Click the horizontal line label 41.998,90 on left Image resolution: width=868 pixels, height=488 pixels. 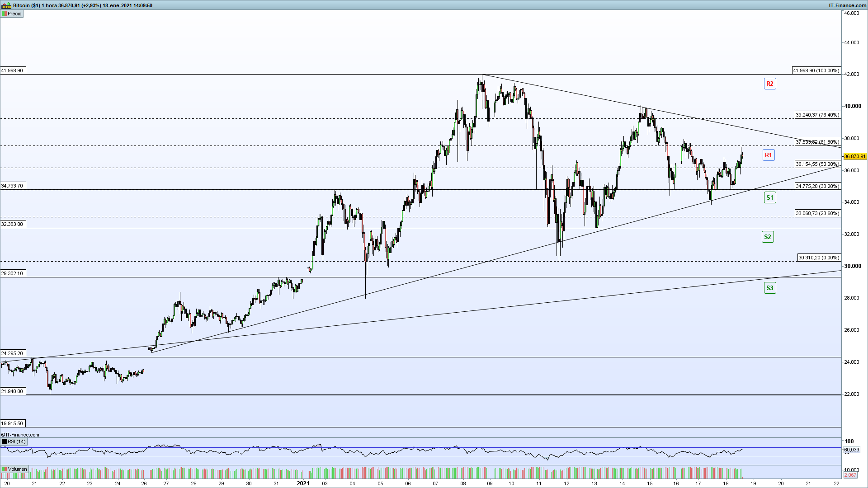click(12, 70)
